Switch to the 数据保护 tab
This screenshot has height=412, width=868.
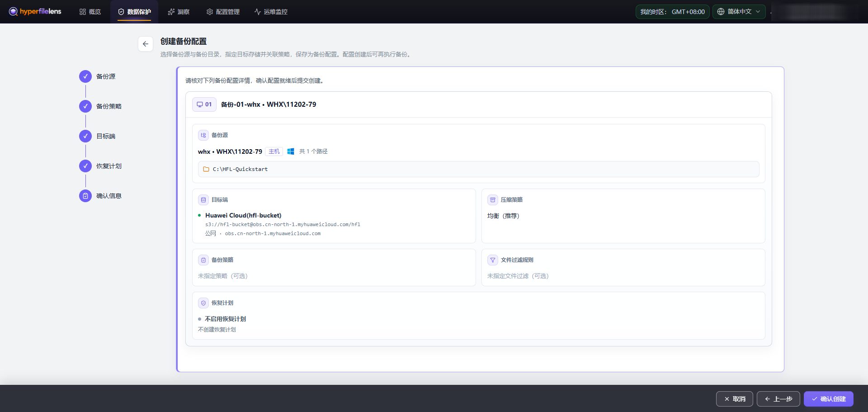134,12
